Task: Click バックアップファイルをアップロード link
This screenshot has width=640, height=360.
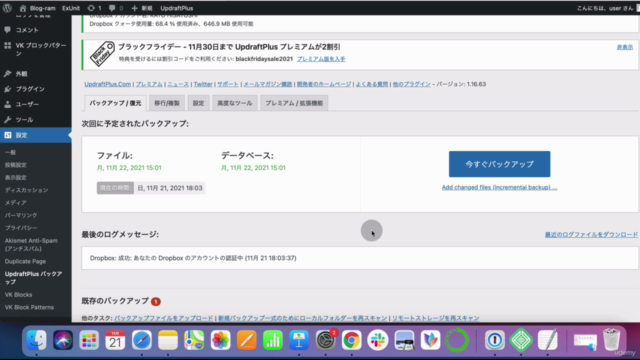Action: click(164, 318)
